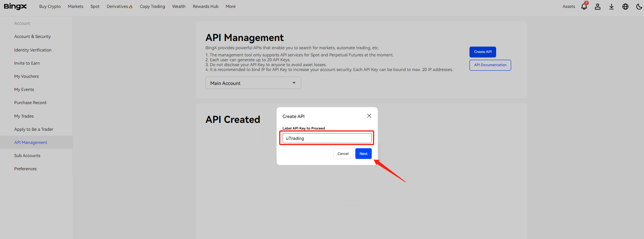644x239 pixels.
Task: Open the Spot menu
Action: point(95,6)
